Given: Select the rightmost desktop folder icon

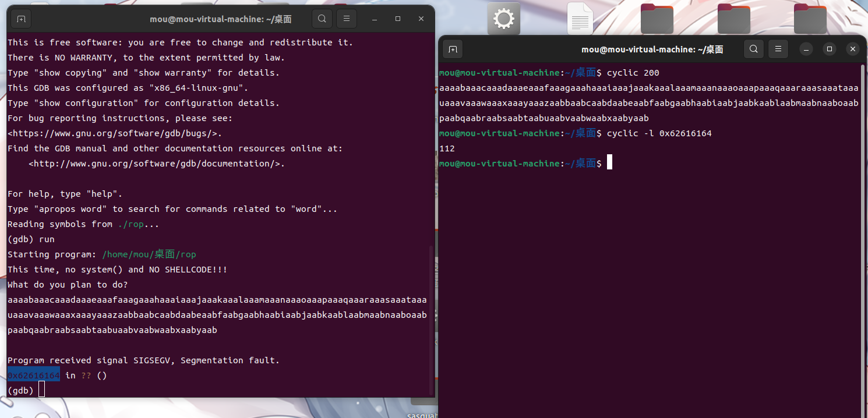Looking at the screenshot, I should pyautogui.click(x=810, y=19).
